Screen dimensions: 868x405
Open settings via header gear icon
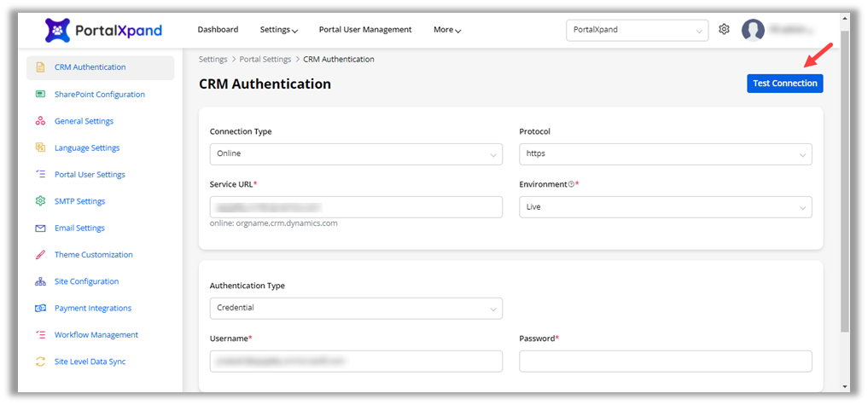[724, 30]
